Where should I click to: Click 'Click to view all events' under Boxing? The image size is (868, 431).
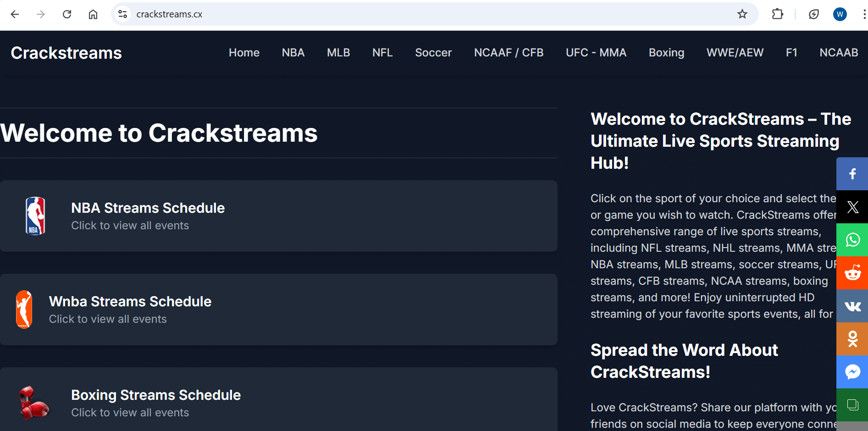point(130,413)
